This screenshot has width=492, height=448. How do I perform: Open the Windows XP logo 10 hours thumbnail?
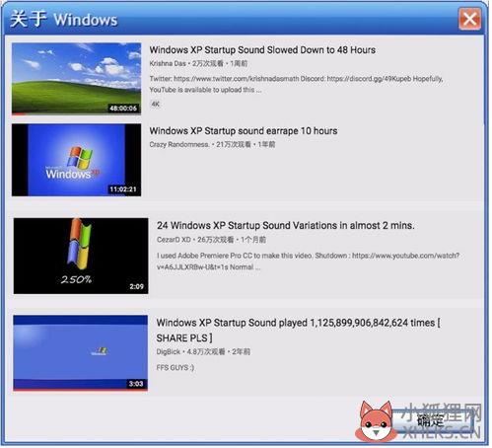76,160
